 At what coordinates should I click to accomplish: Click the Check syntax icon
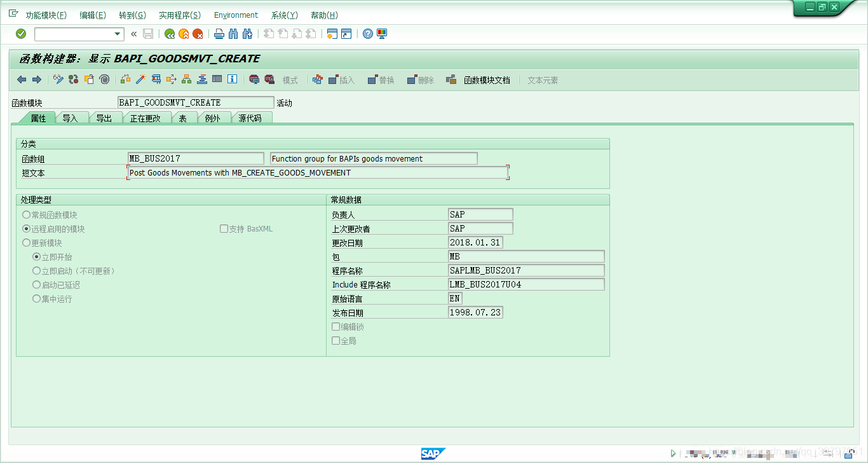coord(125,79)
